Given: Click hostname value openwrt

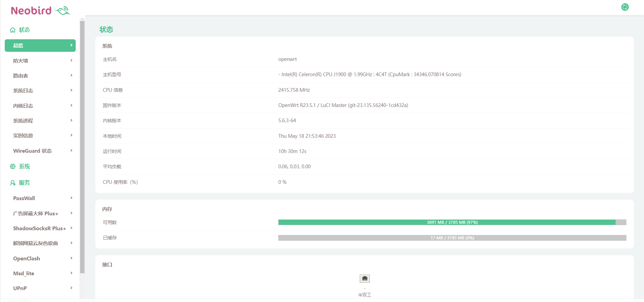Looking at the screenshot, I should pyautogui.click(x=287, y=59).
